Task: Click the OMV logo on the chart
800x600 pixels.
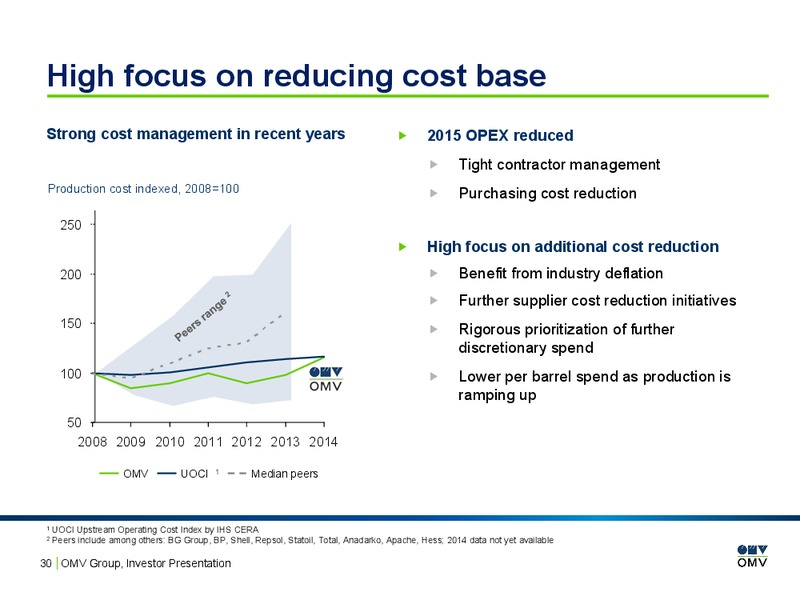Action: (326, 379)
